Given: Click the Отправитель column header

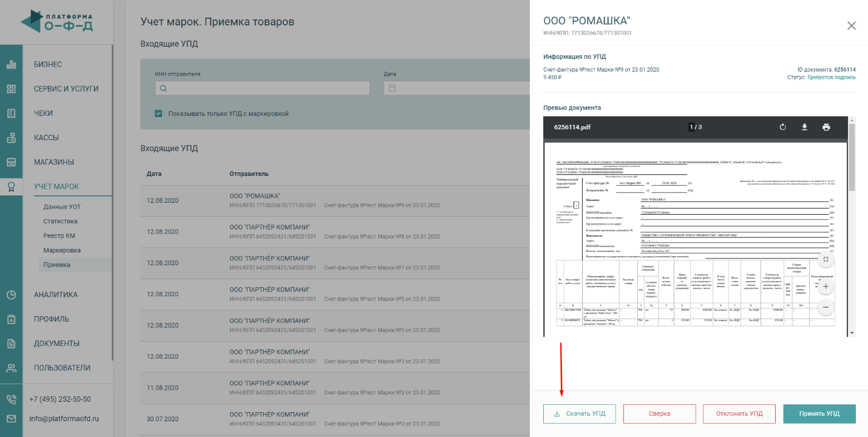Looking at the screenshot, I should tap(249, 174).
